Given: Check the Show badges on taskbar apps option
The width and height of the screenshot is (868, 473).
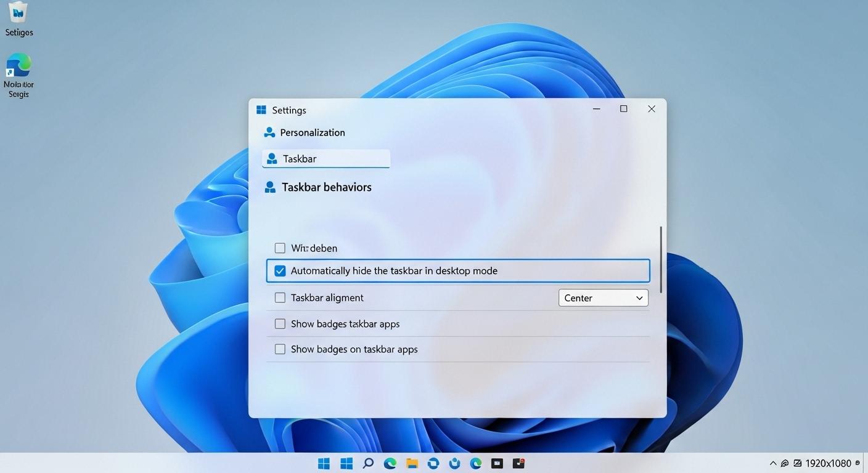Looking at the screenshot, I should pyautogui.click(x=280, y=349).
